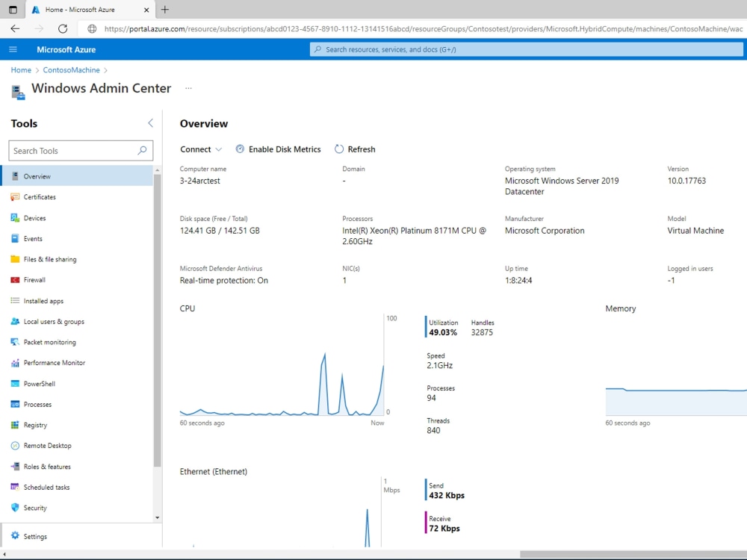This screenshot has width=747, height=560.
Task: Open the Registry tool icon
Action: [x=15, y=425]
